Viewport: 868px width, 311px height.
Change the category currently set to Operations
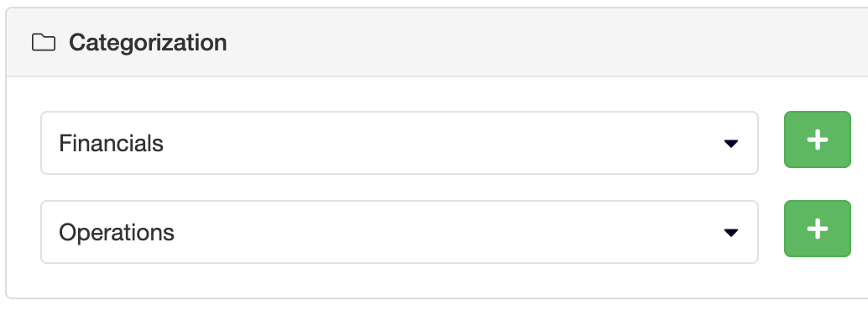399,232
